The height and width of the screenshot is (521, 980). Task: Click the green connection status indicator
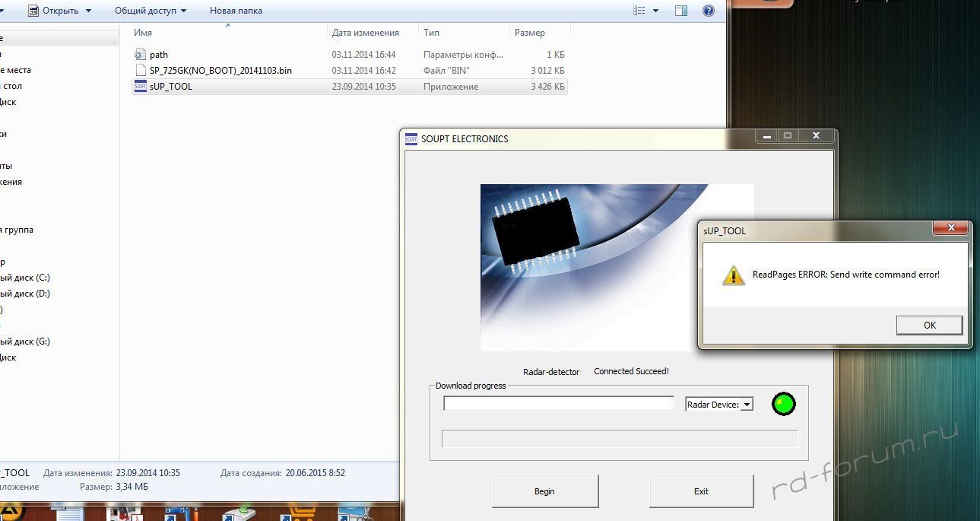point(783,404)
